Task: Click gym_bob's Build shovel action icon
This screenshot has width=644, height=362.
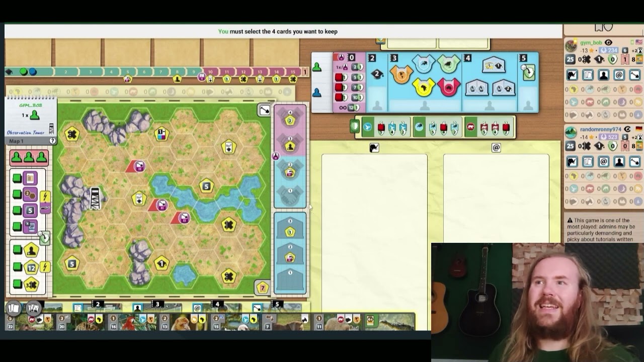Action: (635, 75)
